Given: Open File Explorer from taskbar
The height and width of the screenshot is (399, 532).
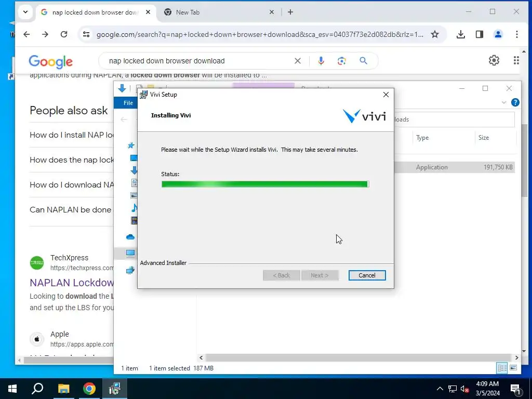Looking at the screenshot, I should pos(63,389).
